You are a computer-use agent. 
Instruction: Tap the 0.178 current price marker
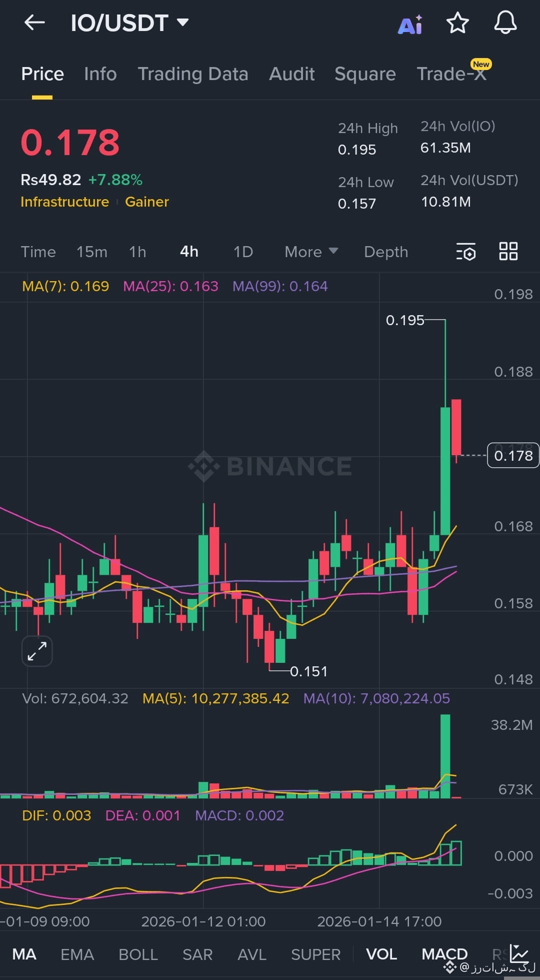(x=513, y=455)
